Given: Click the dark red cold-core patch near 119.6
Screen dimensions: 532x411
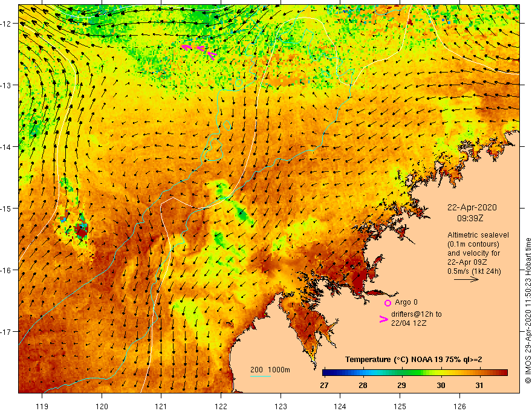Looking at the screenshot, I should 82,229.
